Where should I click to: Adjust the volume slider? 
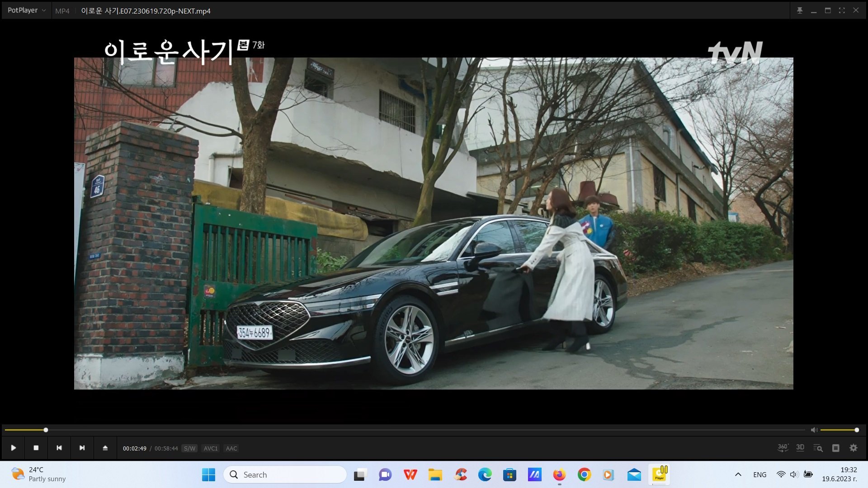(x=839, y=430)
